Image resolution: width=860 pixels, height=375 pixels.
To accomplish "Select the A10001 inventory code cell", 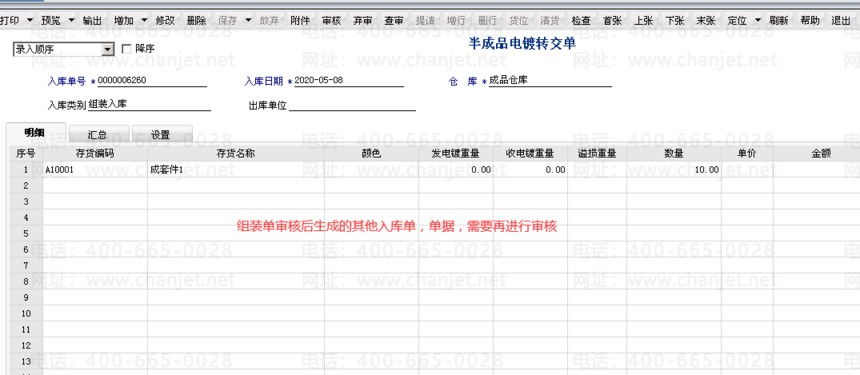I will pyautogui.click(x=95, y=170).
